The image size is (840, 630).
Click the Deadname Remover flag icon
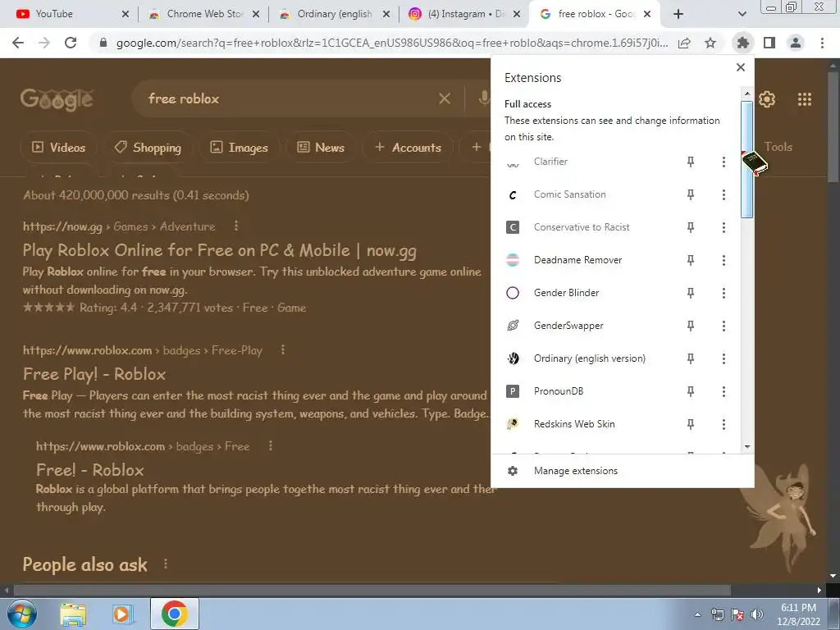click(513, 260)
